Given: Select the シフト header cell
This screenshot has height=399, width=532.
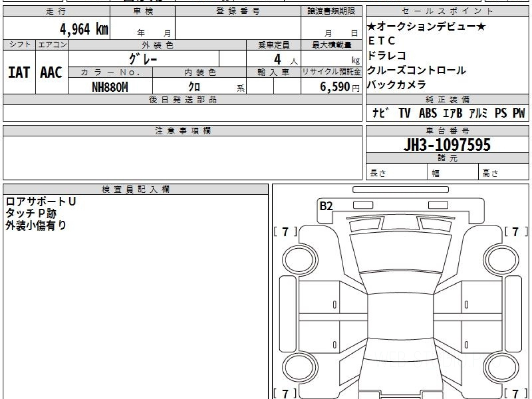Looking at the screenshot, I should click(x=19, y=45).
